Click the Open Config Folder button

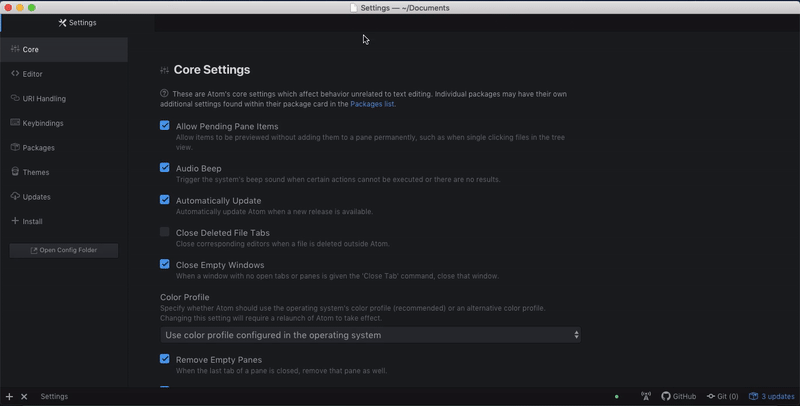(x=64, y=250)
